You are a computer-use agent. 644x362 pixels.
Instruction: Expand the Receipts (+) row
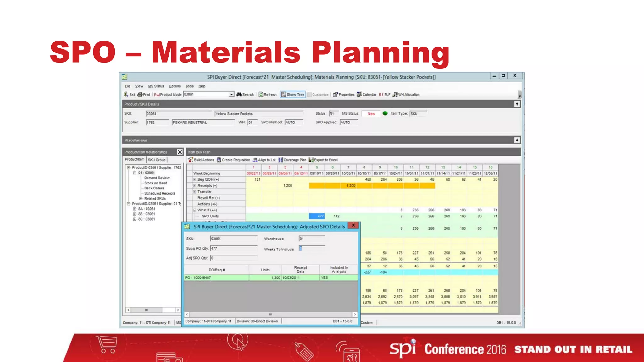tap(194, 186)
